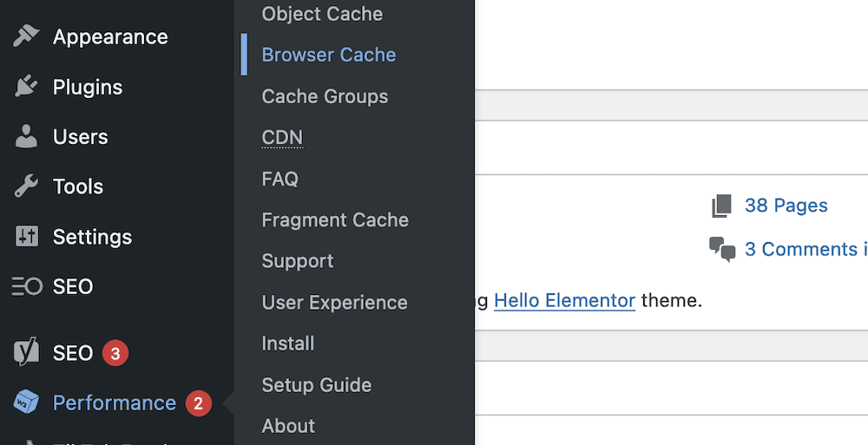Click the Appearance paintbrush icon
Image resolution: width=868 pixels, height=445 pixels.
click(x=27, y=36)
